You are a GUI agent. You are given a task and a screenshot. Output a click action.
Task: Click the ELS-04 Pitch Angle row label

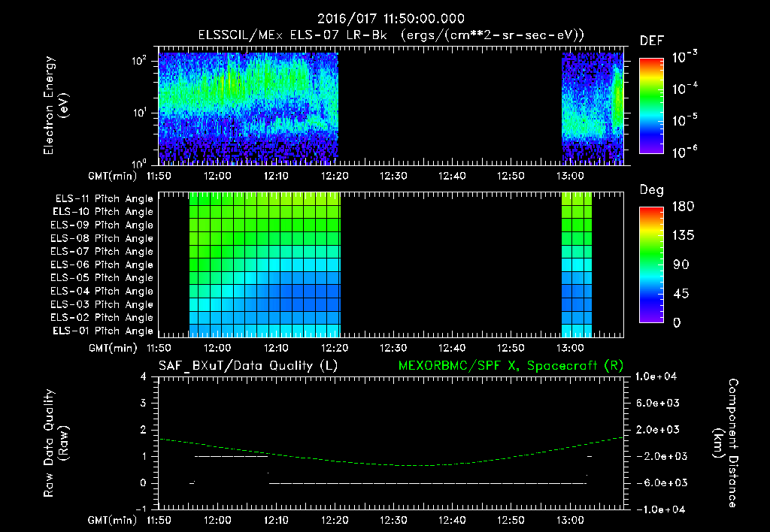[102, 292]
